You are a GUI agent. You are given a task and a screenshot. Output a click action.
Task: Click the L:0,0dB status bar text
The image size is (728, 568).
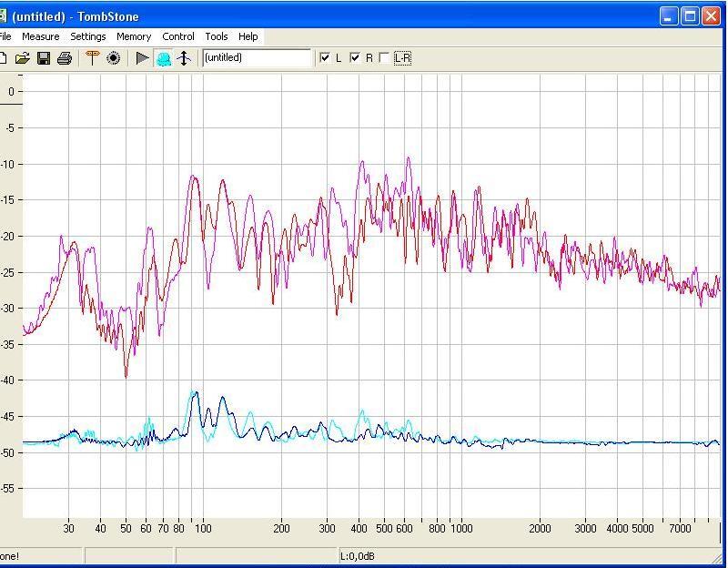[x=358, y=556]
